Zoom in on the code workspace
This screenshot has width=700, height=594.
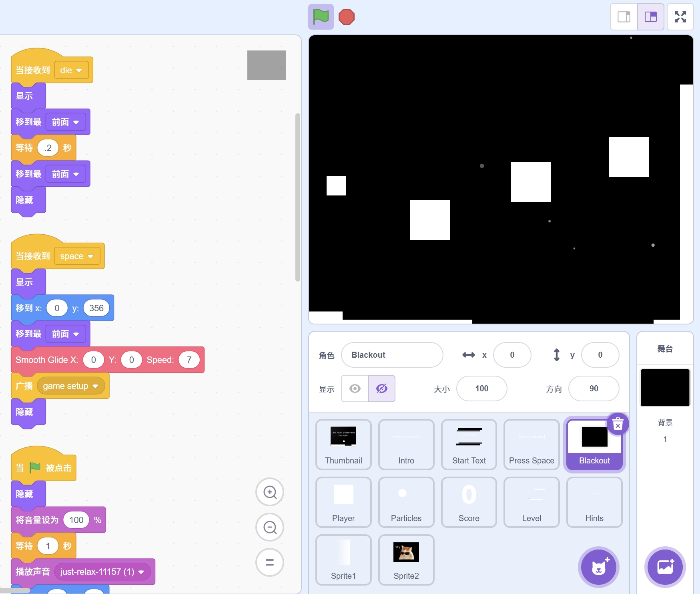(270, 492)
